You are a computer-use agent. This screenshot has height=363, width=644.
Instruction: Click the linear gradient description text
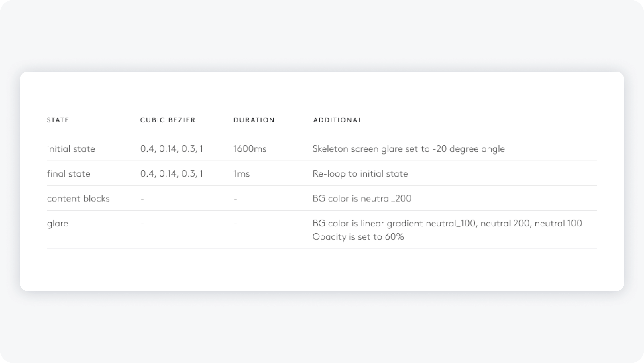[447, 223]
